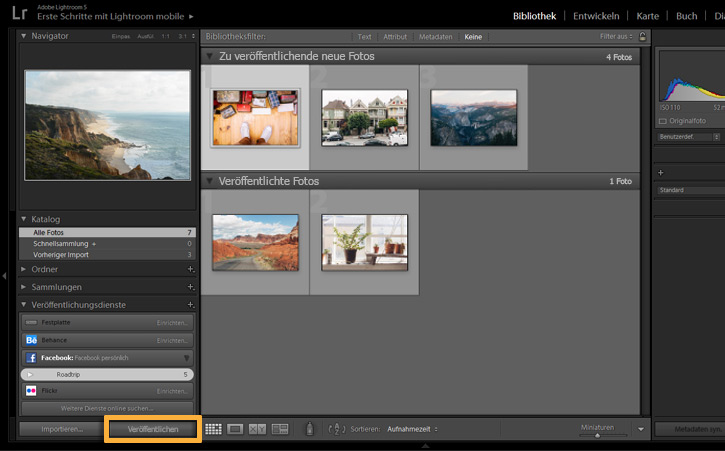Click the Behance service icon
This screenshot has height=451, width=725.
[x=31, y=340]
